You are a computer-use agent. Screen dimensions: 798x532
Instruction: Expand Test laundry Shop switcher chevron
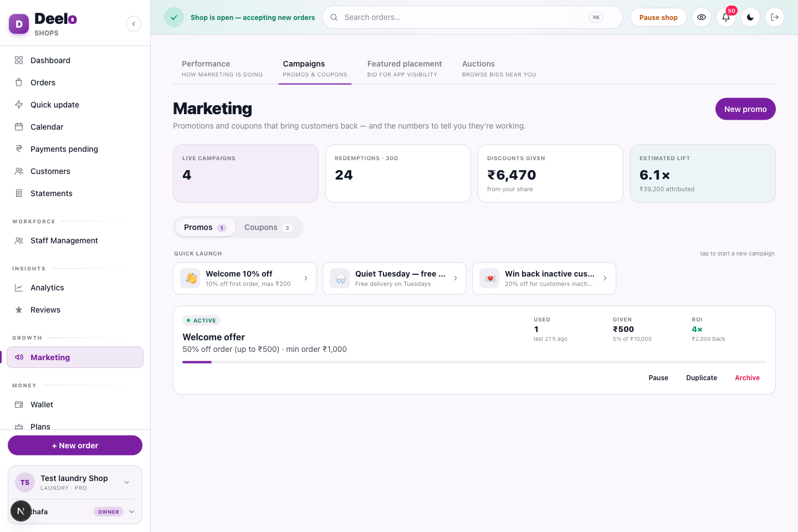coord(127,483)
